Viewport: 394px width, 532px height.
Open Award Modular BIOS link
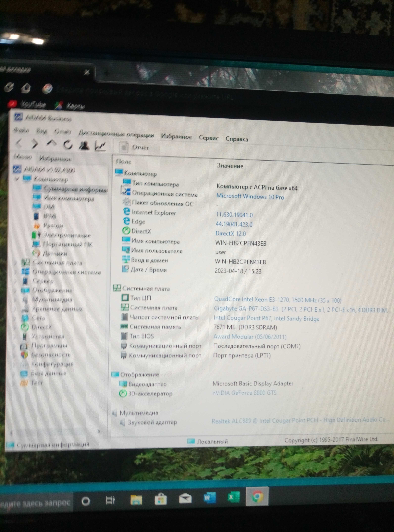click(250, 337)
